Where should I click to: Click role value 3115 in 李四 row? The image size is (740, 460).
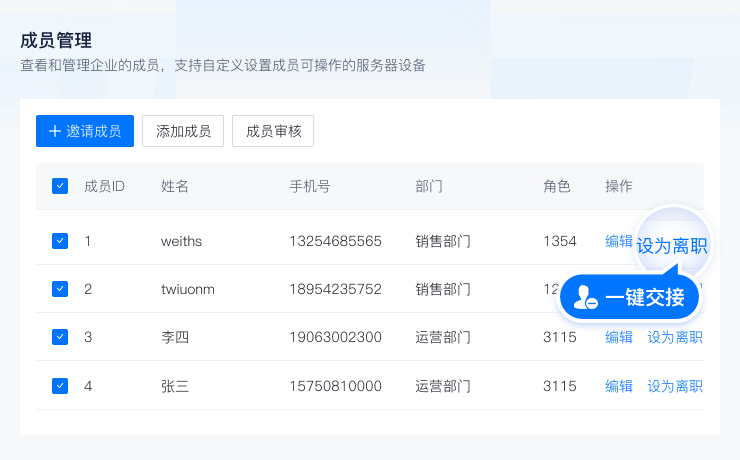tap(560, 337)
